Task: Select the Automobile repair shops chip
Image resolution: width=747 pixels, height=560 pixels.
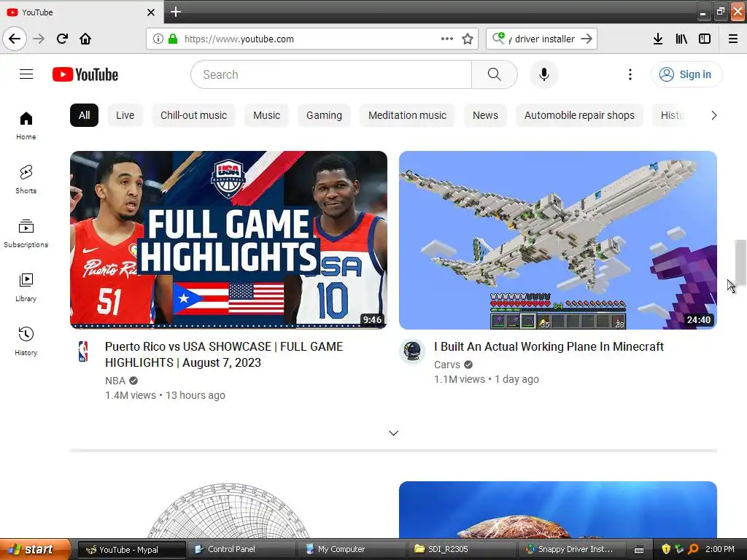Action: tap(579, 115)
